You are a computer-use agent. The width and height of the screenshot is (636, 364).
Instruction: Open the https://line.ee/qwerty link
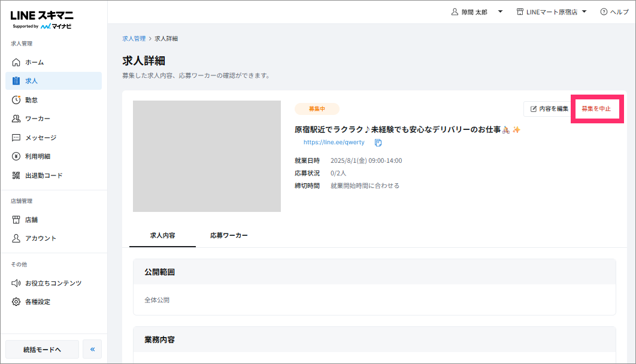point(334,142)
